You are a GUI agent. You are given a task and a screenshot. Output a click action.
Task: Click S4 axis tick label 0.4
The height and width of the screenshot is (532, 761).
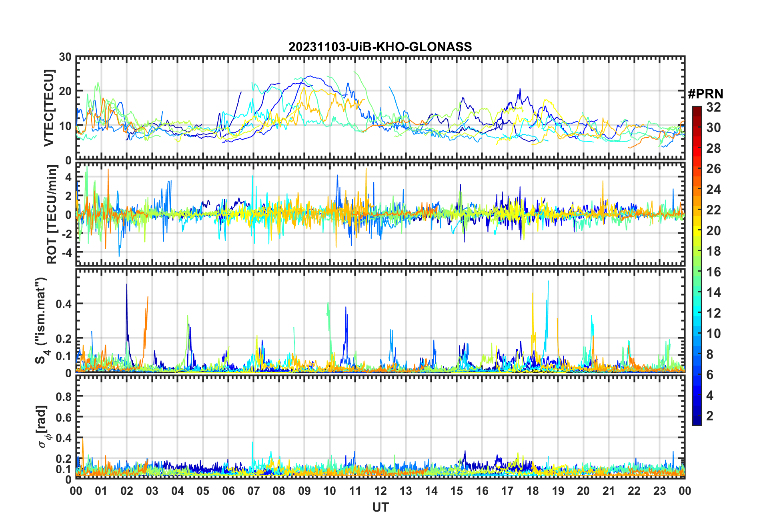coord(63,304)
